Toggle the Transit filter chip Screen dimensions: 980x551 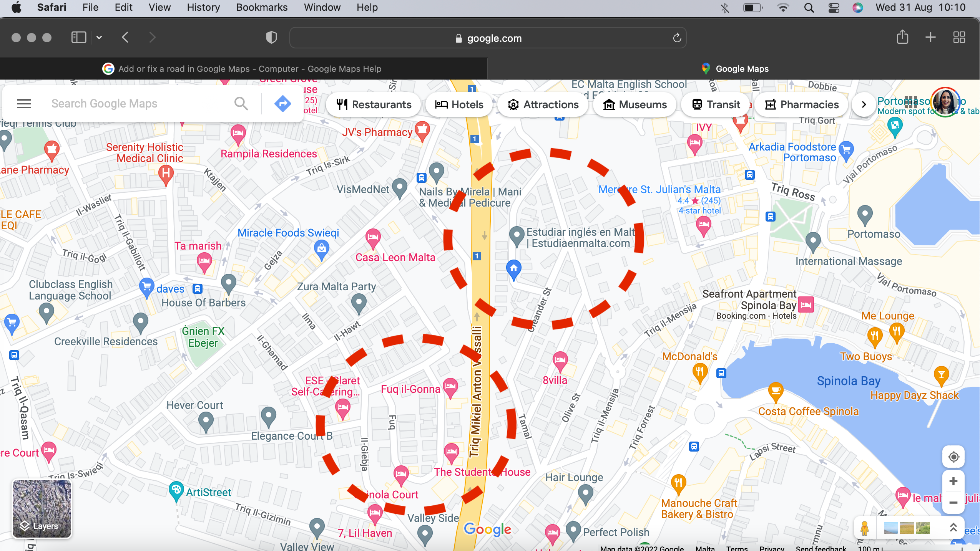click(716, 104)
